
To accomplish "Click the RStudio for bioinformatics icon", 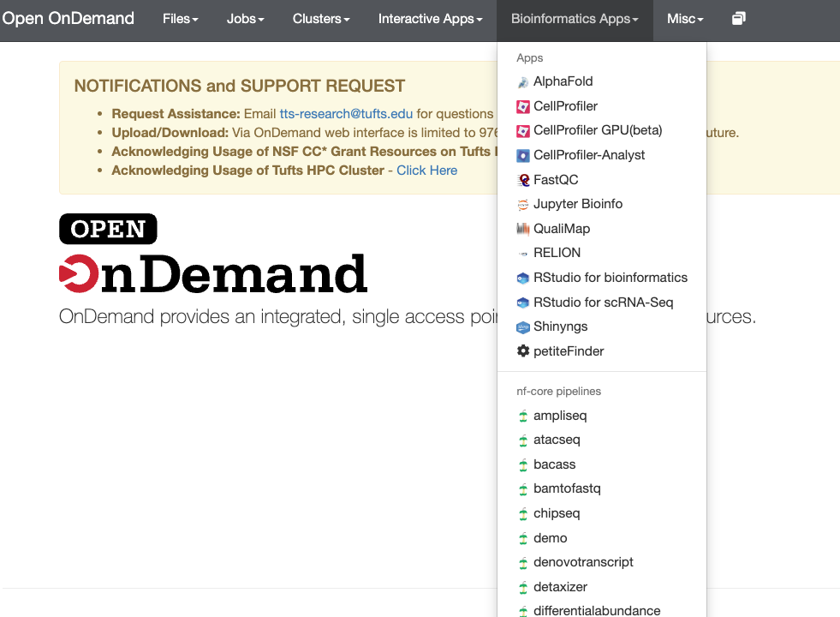I will [x=523, y=278].
